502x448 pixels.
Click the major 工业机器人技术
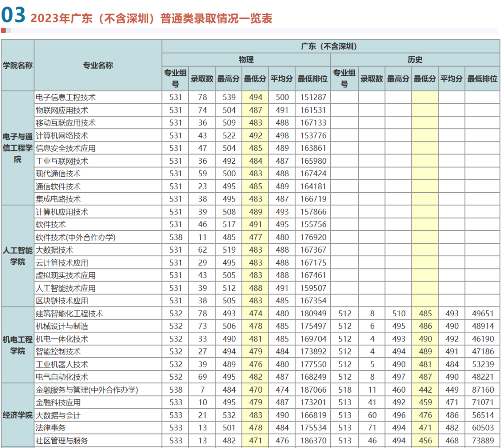62,364
